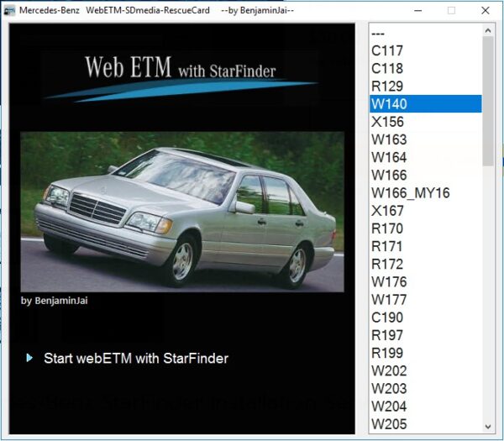The image size is (504, 441).
Task: Pick W205 in the model list
Action: 426,424
